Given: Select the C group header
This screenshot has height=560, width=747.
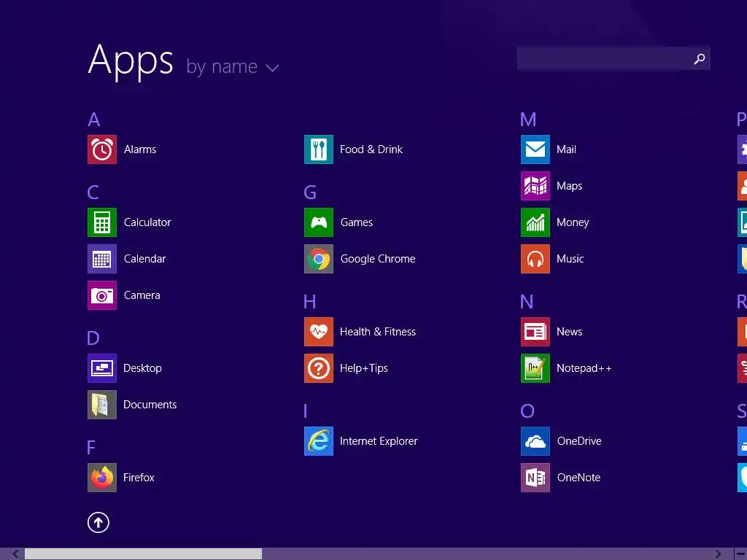Looking at the screenshot, I should tap(93, 192).
